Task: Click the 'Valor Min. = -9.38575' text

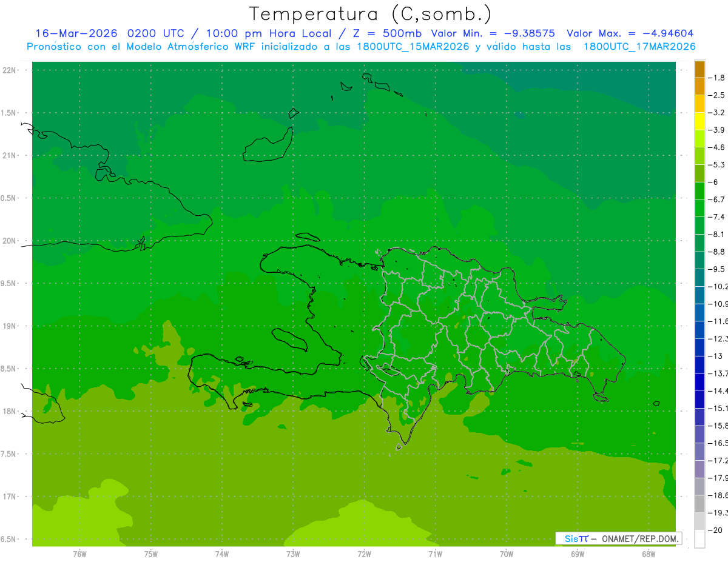Action: point(493,33)
